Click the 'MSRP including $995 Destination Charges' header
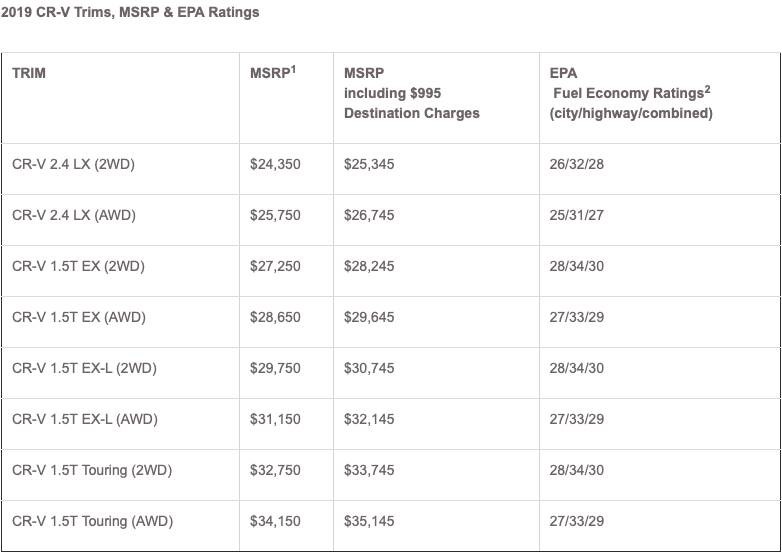Image resolution: width=782 pixels, height=552 pixels. (x=411, y=93)
